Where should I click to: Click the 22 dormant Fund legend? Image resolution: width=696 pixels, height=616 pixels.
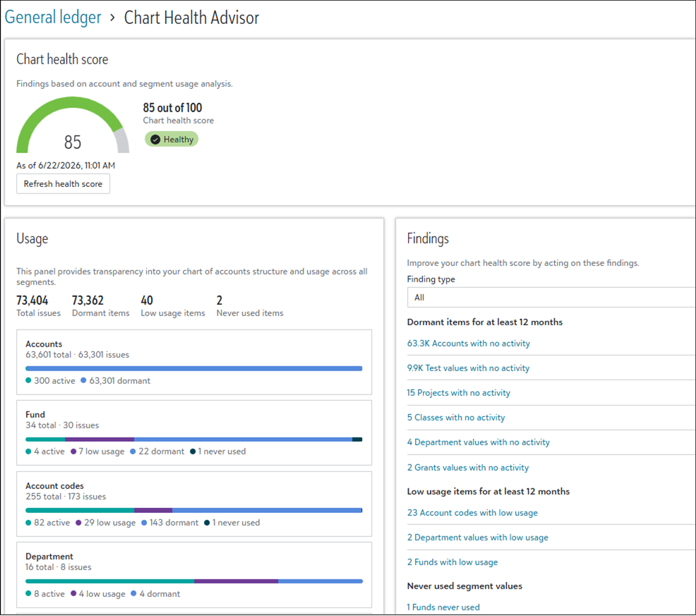pyautogui.click(x=157, y=452)
